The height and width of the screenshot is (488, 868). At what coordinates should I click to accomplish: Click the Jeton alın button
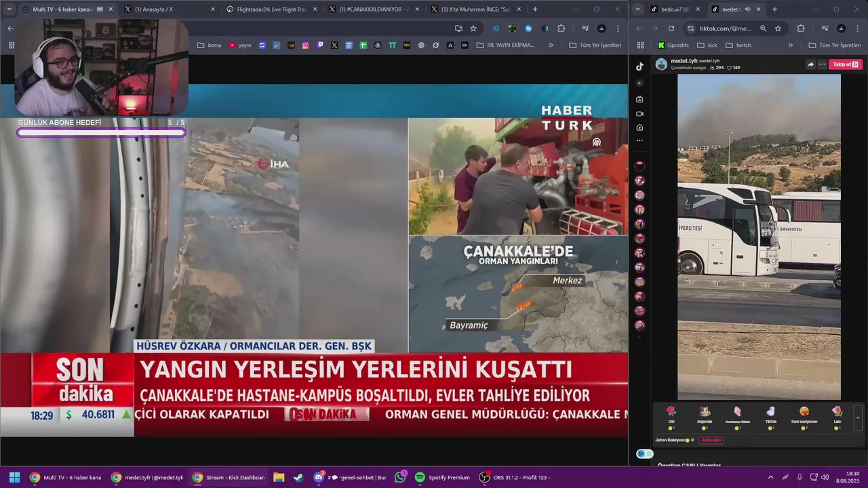(x=711, y=441)
